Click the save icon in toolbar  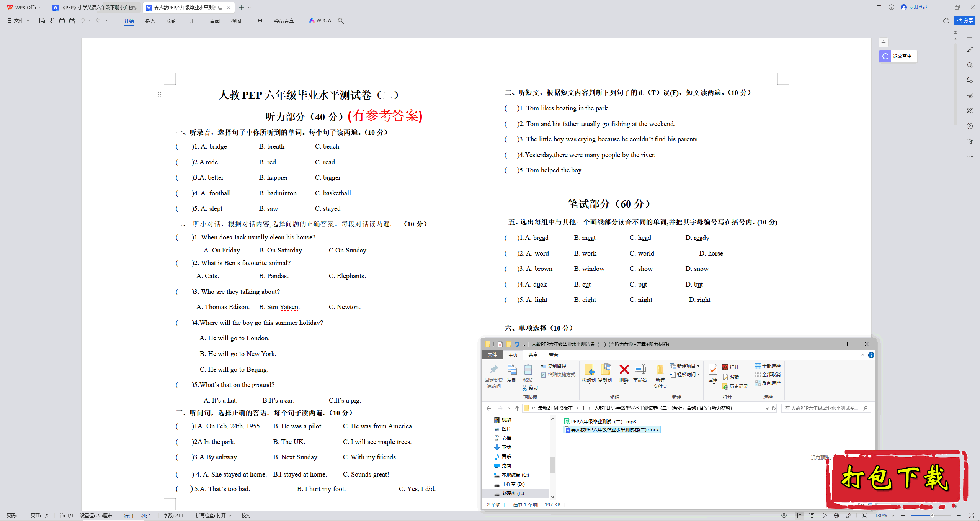point(40,21)
